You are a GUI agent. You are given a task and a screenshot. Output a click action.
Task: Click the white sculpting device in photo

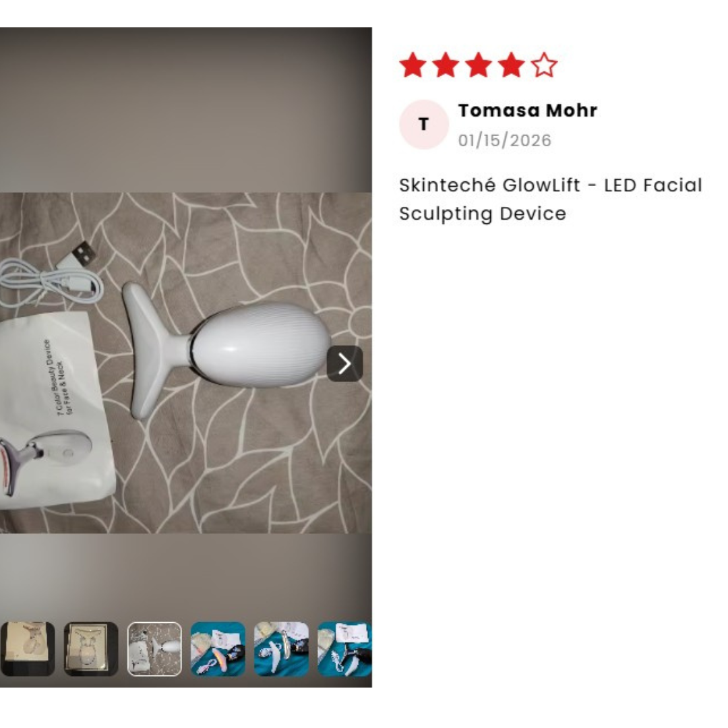(228, 348)
